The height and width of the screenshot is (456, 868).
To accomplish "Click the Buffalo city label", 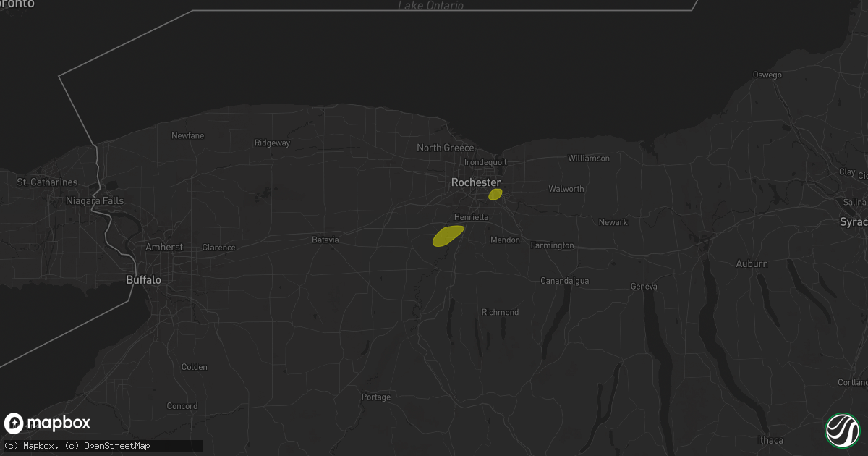I will click(x=143, y=279).
